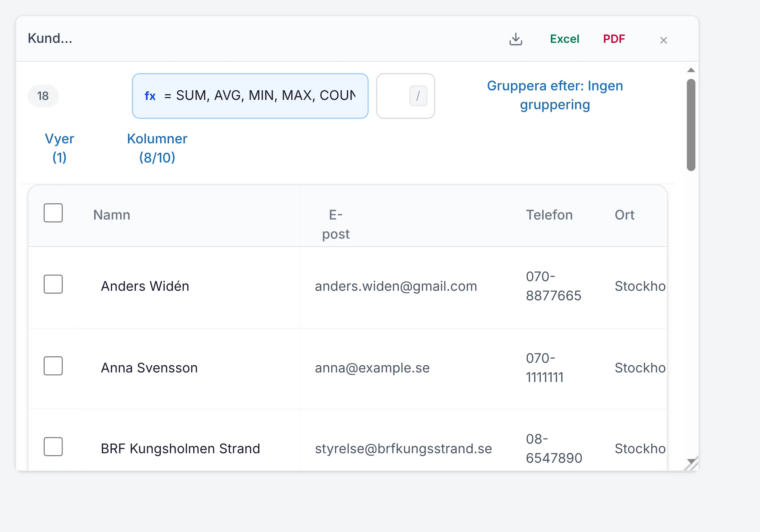Screen dimensions: 760x532
Task: Click the vertical scrollbar thumb
Action: 691,125
